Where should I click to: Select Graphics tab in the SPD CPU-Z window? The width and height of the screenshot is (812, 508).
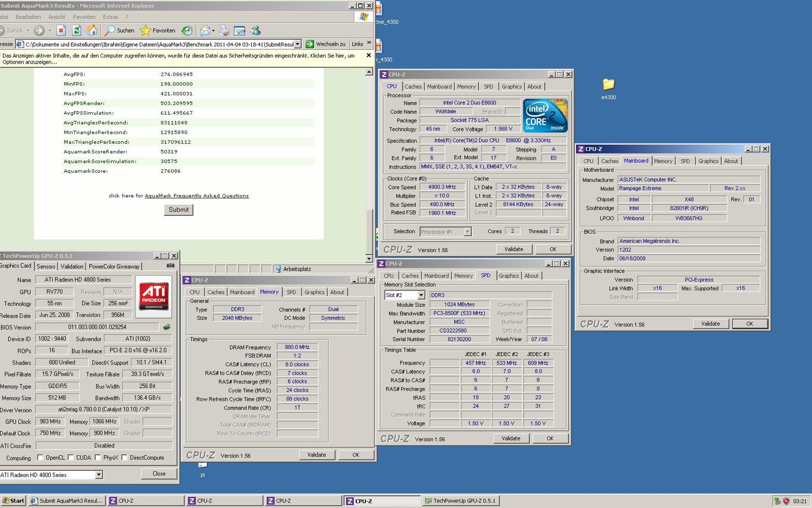click(x=509, y=276)
